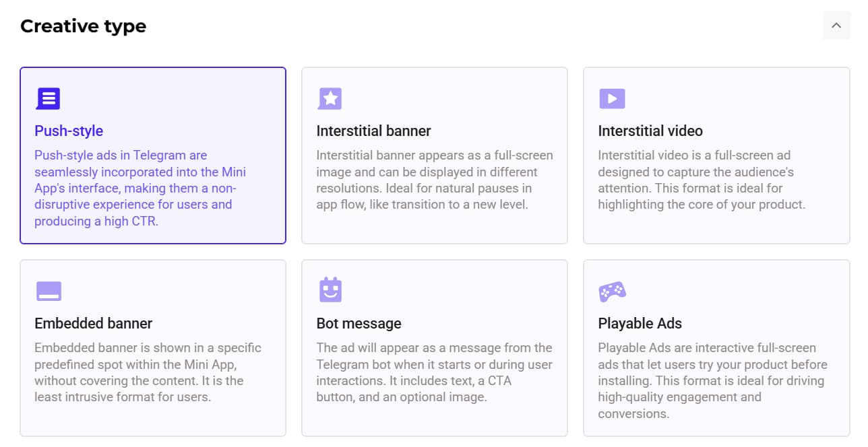
Task: Select the Embedded banner title
Action: (x=94, y=323)
